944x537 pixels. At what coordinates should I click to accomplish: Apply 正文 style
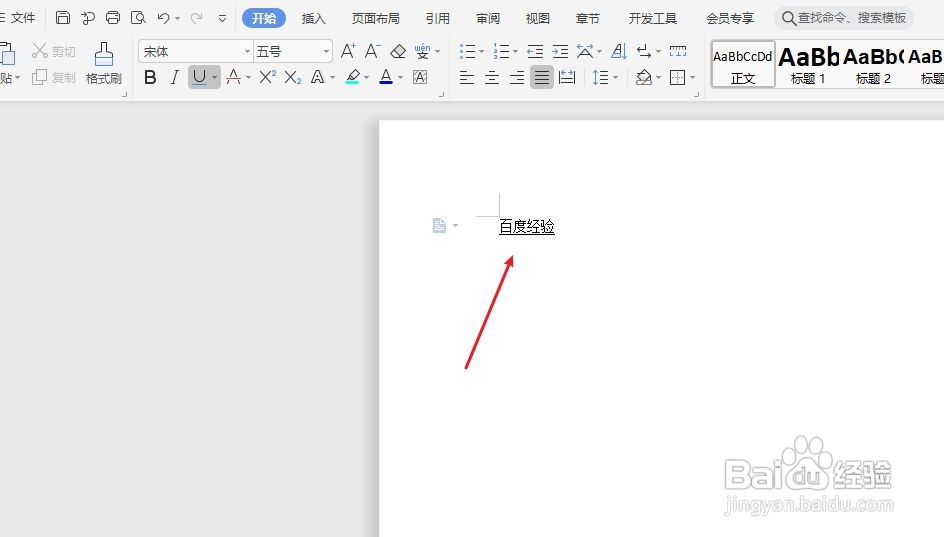[743, 64]
